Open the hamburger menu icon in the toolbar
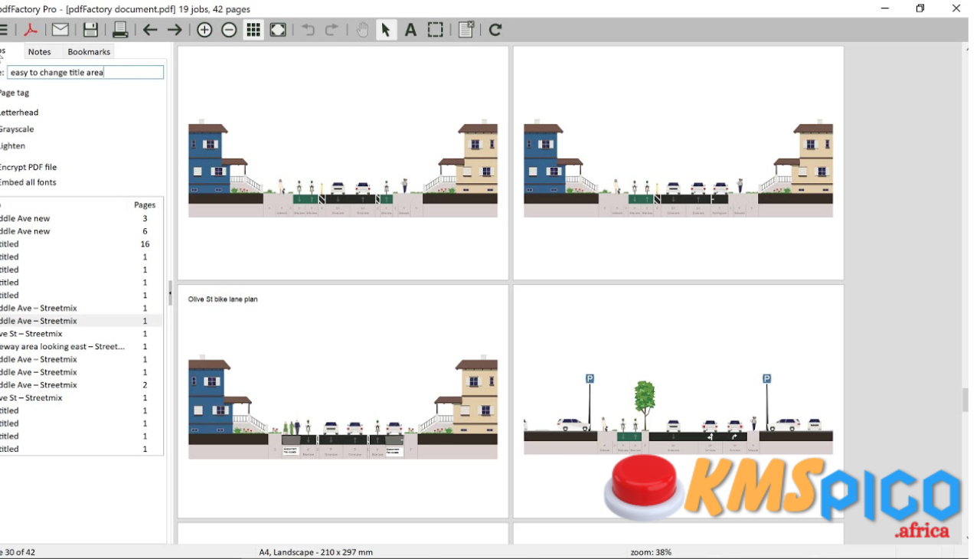 click(x=3, y=30)
